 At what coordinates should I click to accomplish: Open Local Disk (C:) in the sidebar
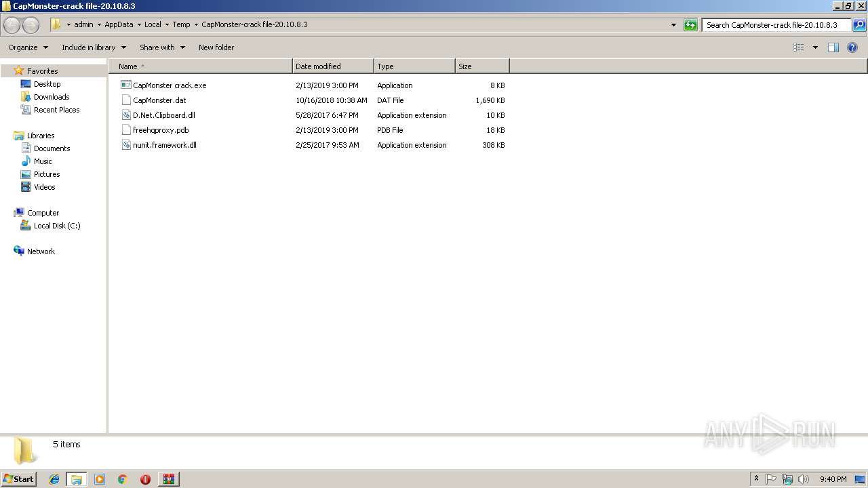click(57, 226)
